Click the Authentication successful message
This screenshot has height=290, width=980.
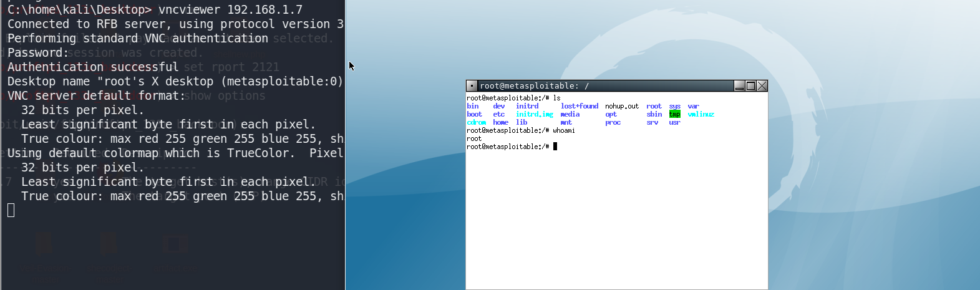93,67
